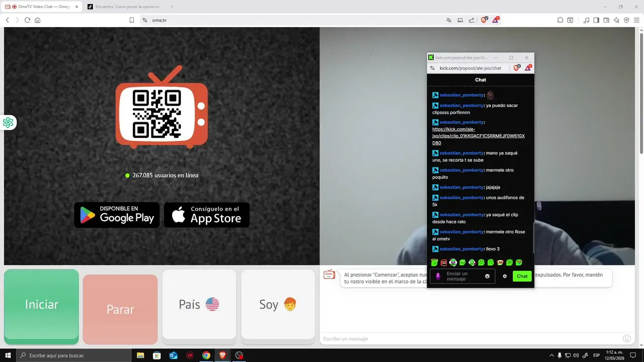Open the browser hamburger menu
Screen dimensions: 644x362
tap(636, 20)
